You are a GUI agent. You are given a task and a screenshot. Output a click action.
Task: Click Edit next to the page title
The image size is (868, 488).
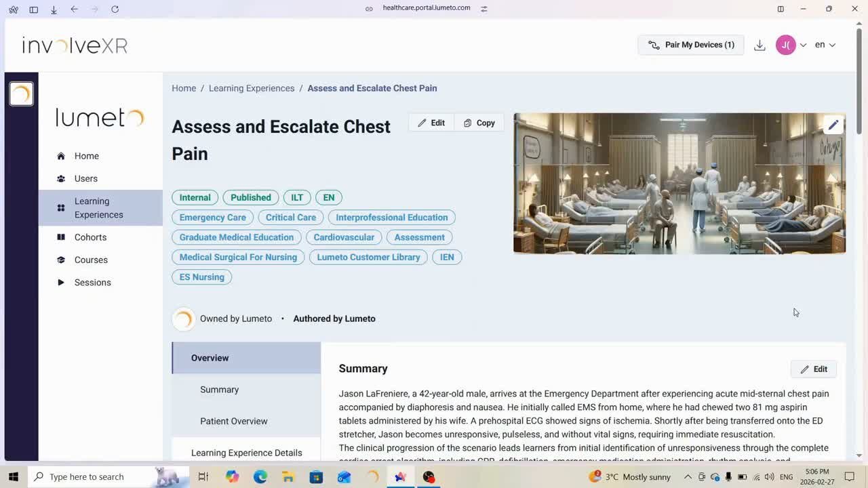click(x=431, y=123)
